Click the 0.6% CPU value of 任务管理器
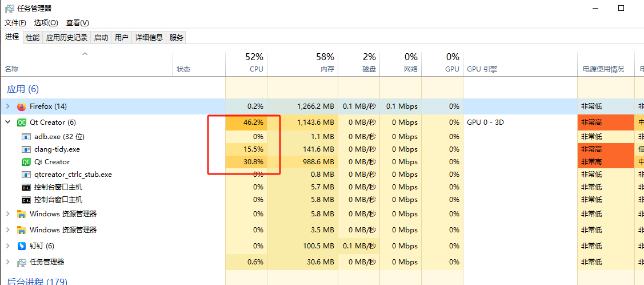This screenshot has width=644, height=285. point(255,262)
